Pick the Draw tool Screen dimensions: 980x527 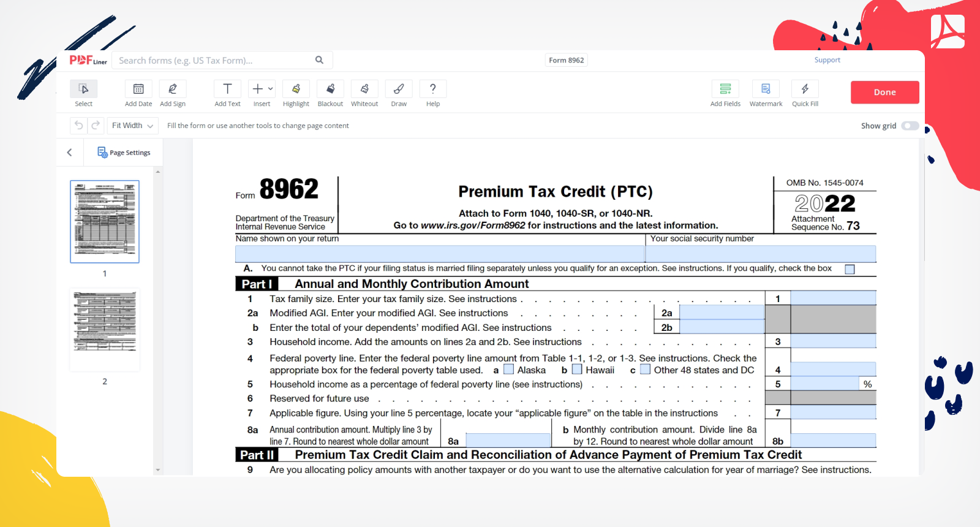[x=399, y=89]
